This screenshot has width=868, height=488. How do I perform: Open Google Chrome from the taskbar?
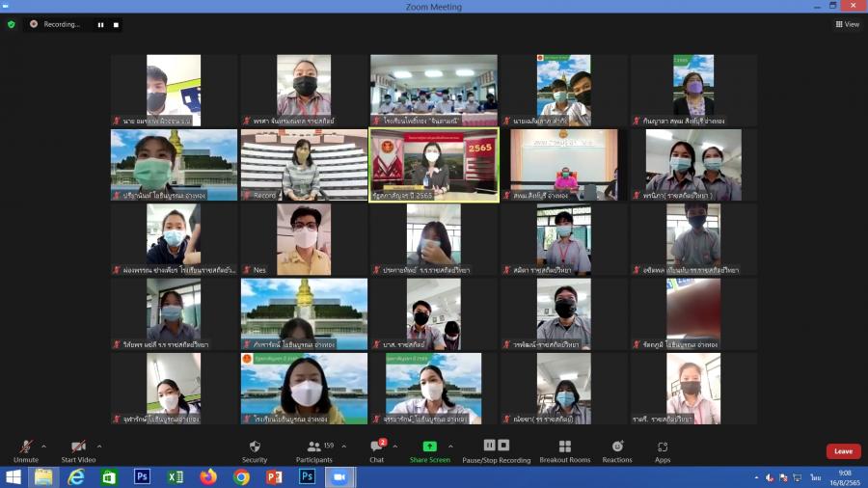(x=241, y=476)
